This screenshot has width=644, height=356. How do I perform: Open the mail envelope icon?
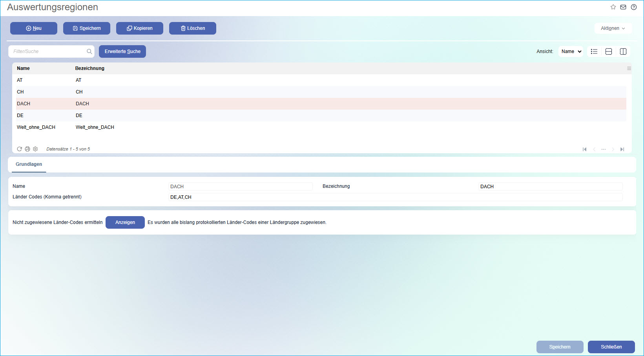(x=623, y=7)
